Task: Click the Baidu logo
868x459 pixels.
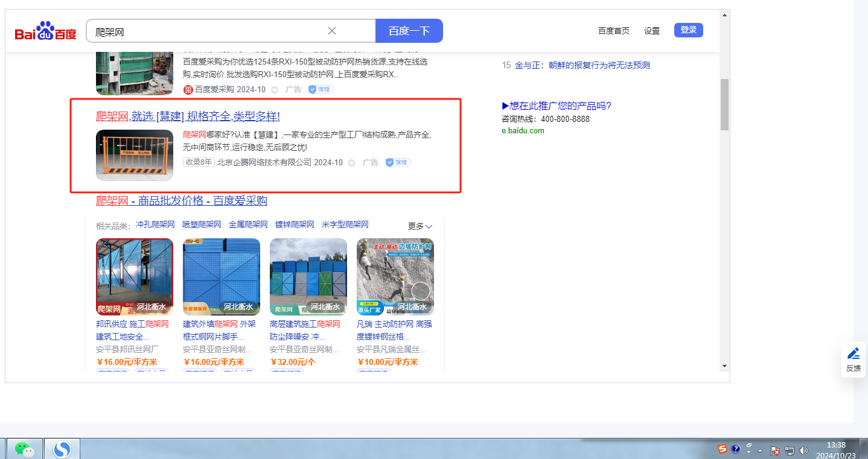Action: tap(46, 31)
